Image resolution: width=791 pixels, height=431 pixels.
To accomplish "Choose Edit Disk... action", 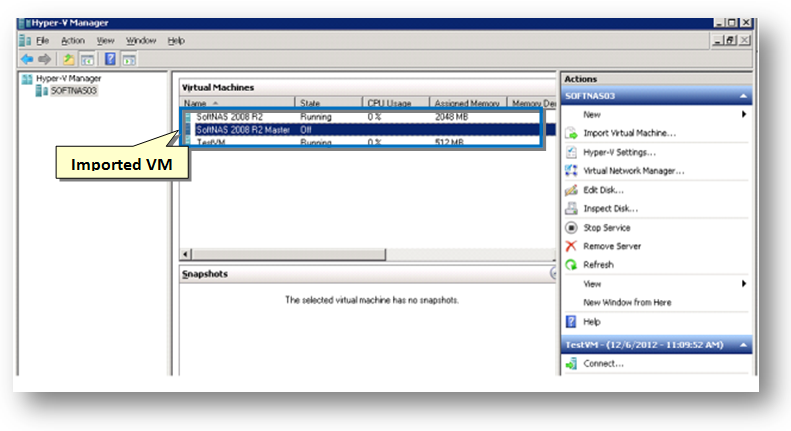I will coord(603,190).
